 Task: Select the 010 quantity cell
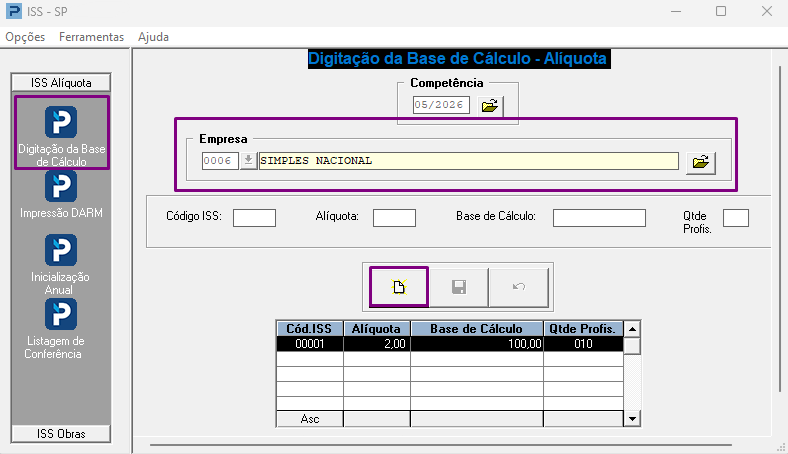tap(583, 344)
